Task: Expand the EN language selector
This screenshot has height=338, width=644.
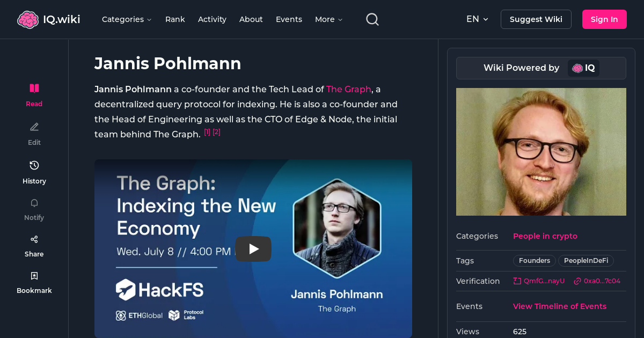Action: [477, 19]
